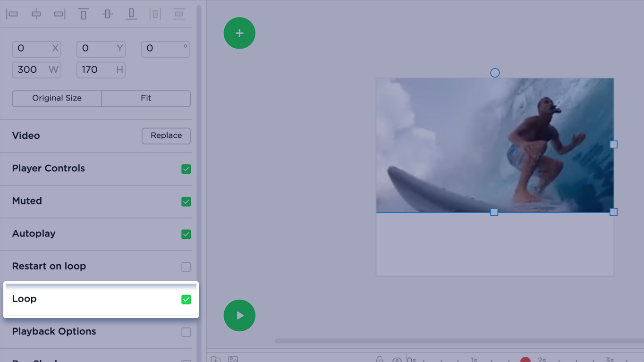Click the bottom-center resize handle of video

click(494, 212)
